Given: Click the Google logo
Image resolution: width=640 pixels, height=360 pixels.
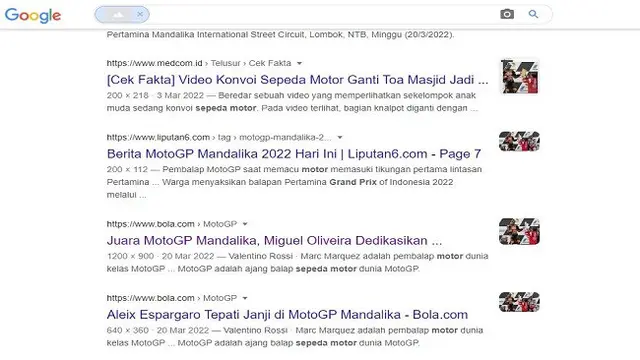Looking at the screenshot, I should (33, 16).
